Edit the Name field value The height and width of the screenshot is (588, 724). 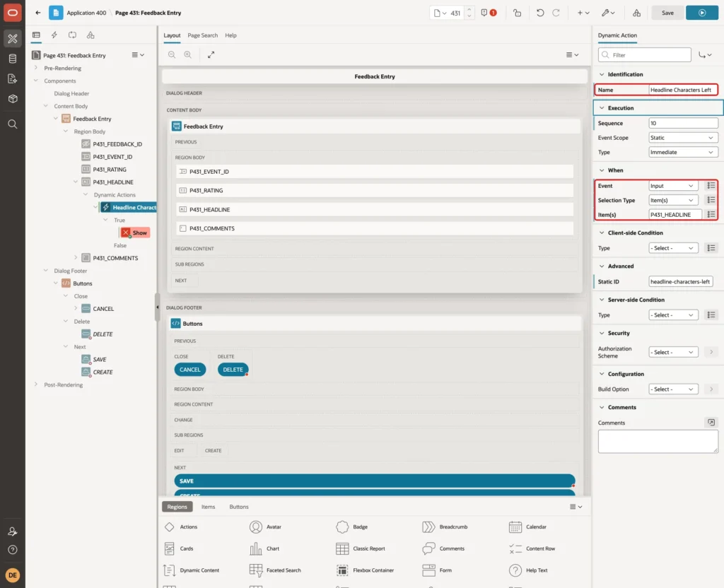682,90
